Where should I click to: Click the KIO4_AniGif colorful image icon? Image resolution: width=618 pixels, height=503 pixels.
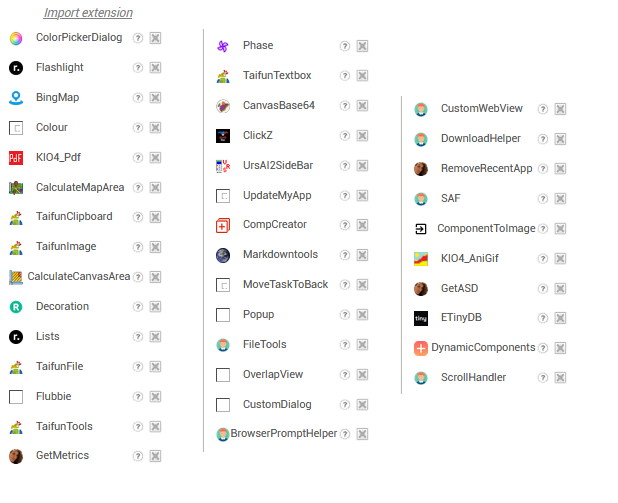tap(421, 259)
